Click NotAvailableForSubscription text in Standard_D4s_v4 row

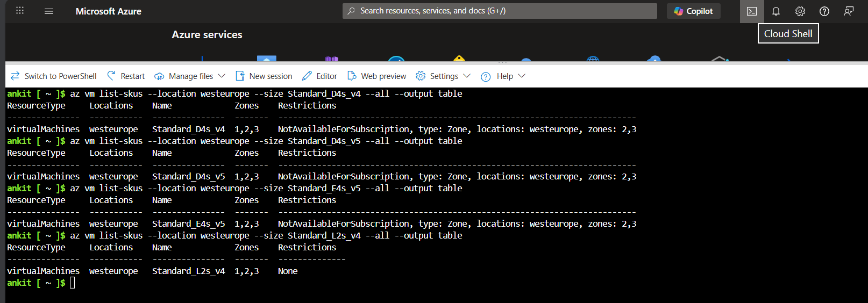344,129
